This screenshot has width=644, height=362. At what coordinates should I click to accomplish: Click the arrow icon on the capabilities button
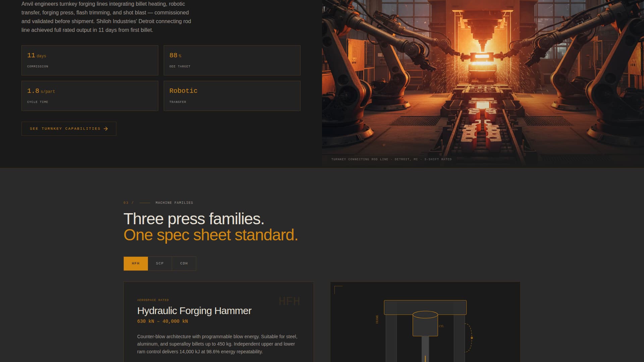(x=106, y=129)
